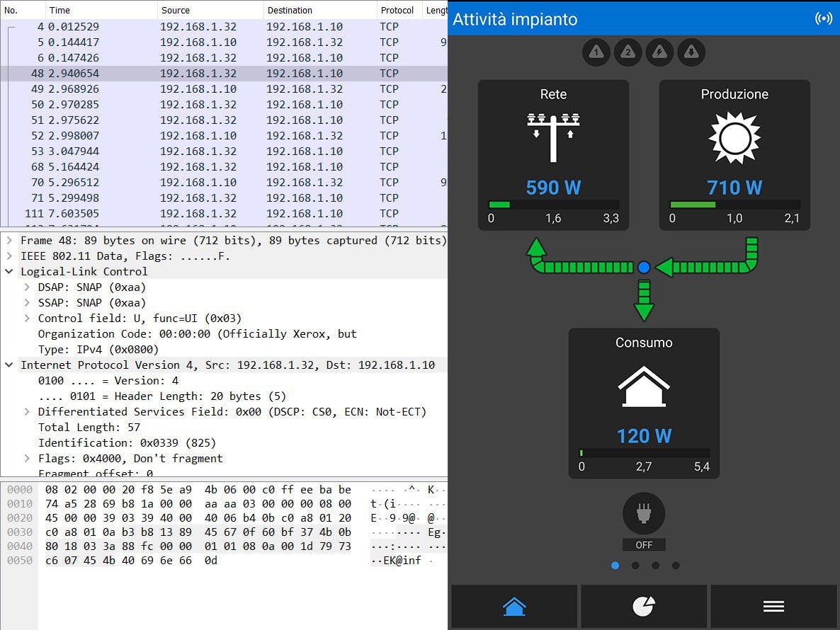Expand the Frame 48 details row

coord(9,241)
